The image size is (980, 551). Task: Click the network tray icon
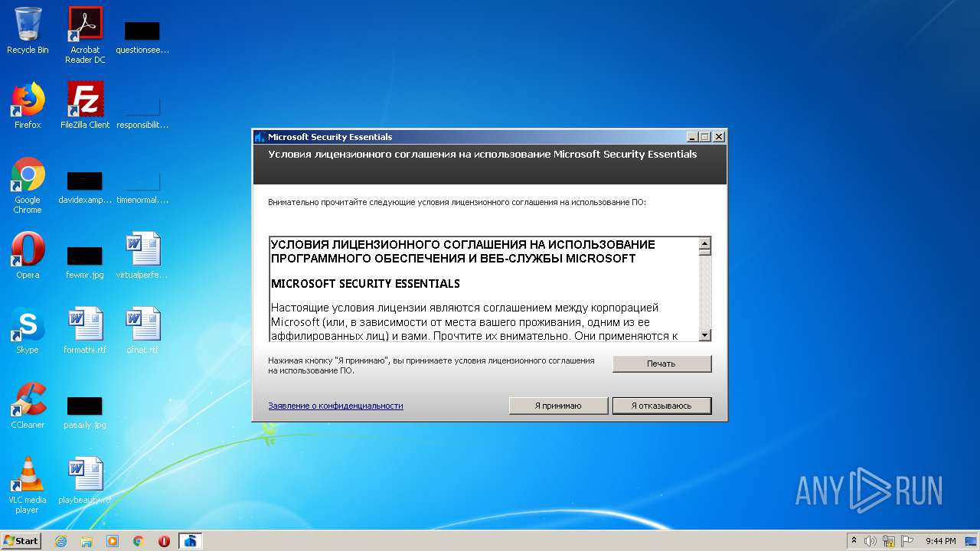(x=889, y=541)
